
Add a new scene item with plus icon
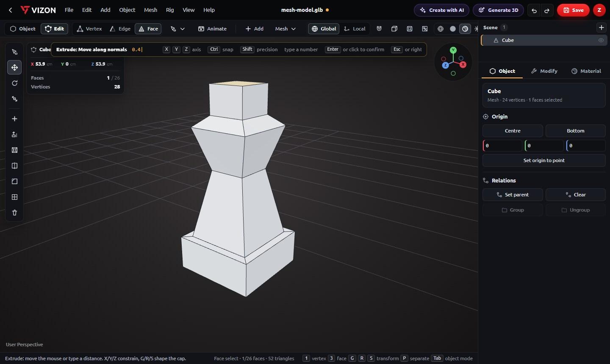pos(601,28)
